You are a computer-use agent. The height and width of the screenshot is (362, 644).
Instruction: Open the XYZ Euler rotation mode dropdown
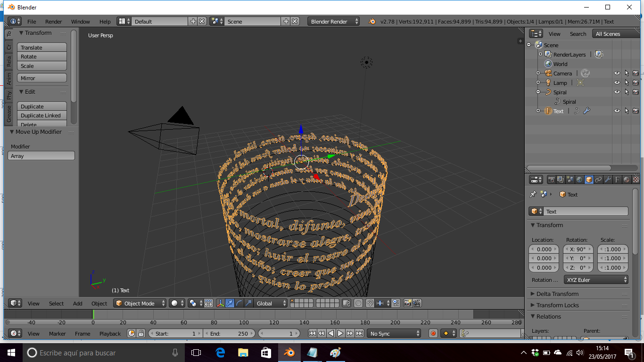click(x=596, y=280)
